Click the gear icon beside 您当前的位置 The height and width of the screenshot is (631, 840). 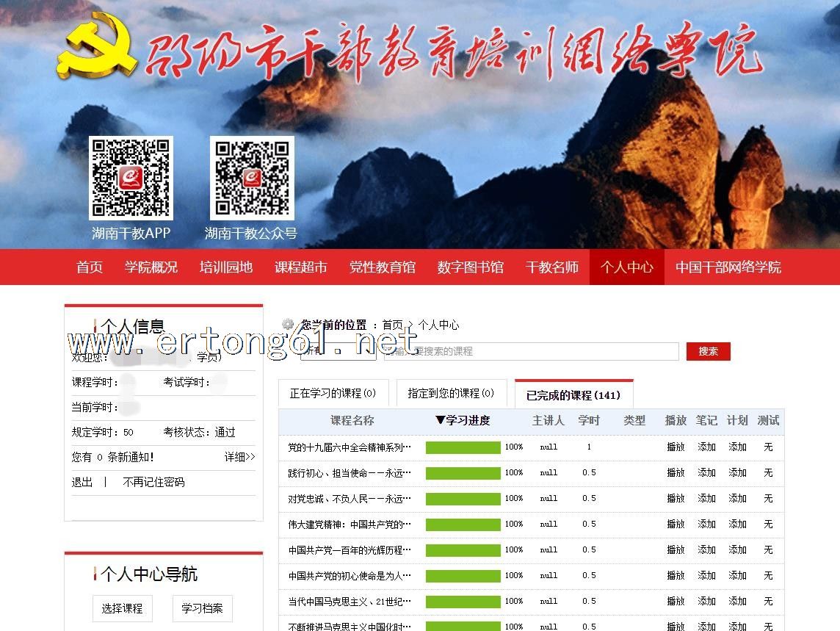pyautogui.click(x=288, y=325)
